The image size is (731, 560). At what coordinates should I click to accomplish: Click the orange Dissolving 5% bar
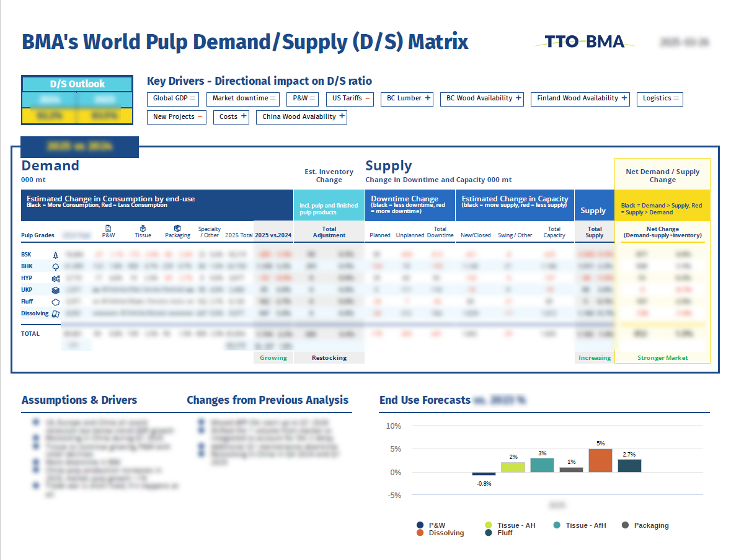click(600, 460)
